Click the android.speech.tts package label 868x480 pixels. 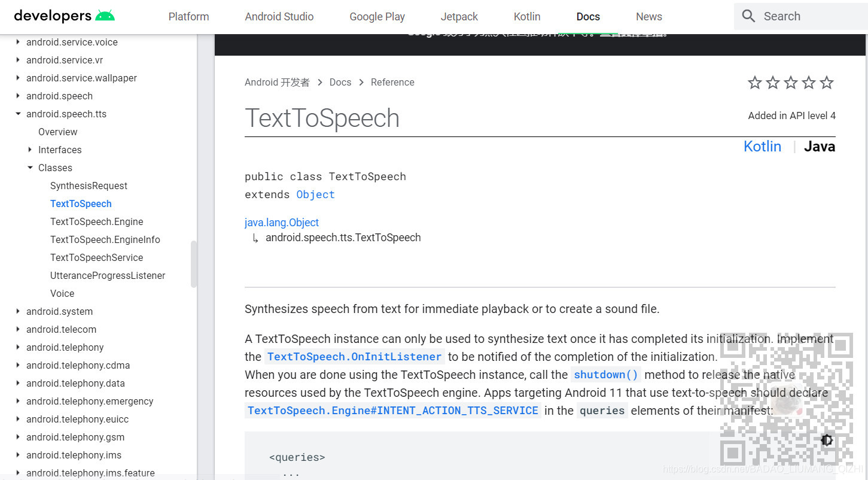click(x=66, y=114)
